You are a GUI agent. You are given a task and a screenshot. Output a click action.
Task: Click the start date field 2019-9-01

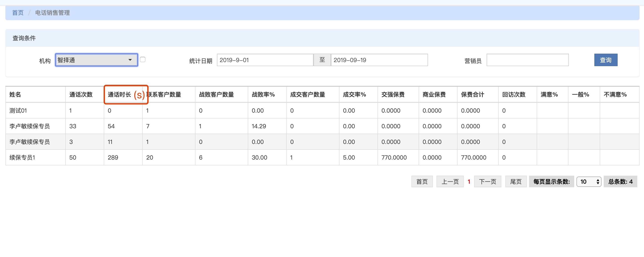click(x=265, y=60)
